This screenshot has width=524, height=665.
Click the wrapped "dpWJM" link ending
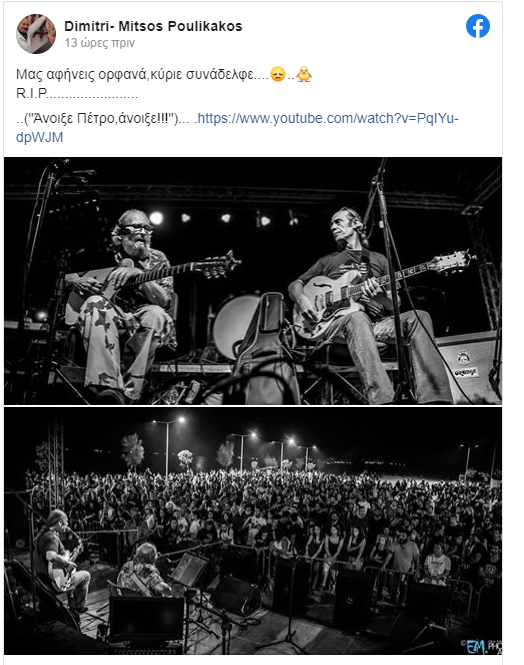39,137
